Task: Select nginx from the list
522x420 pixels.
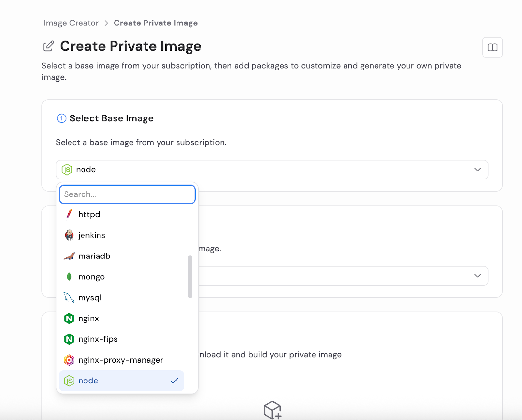Action: pyautogui.click(x=121, y=319)
